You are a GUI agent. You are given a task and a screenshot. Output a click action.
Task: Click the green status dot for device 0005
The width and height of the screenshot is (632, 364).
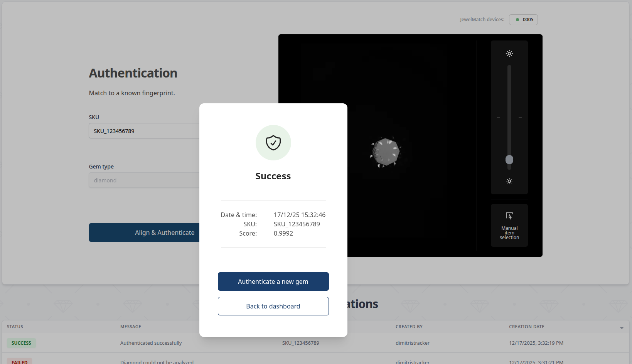point(517,20)
